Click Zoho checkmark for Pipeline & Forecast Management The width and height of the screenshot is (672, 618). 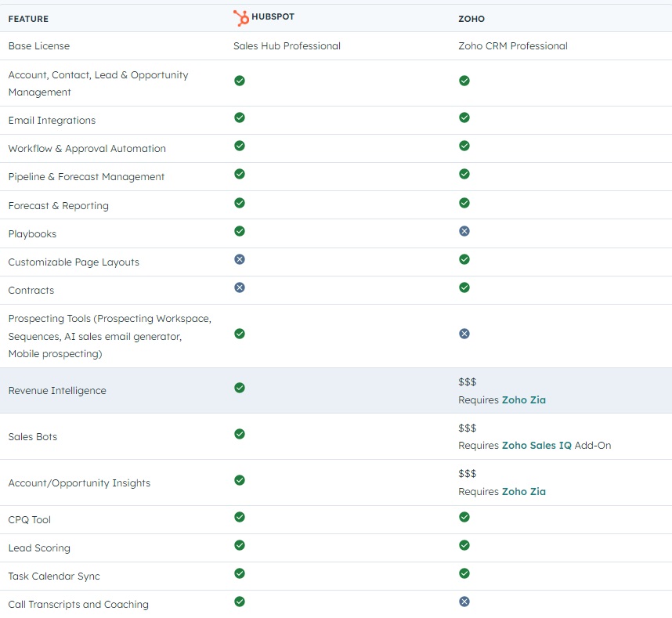click(464, 174)
